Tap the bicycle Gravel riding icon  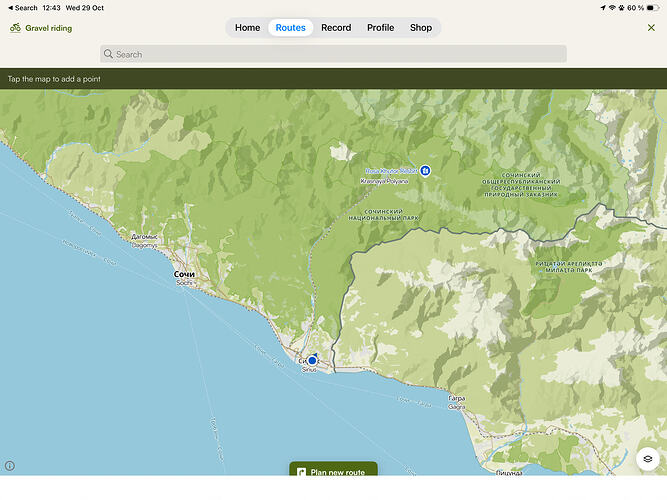pyautogui.click(x=15, y=28)
